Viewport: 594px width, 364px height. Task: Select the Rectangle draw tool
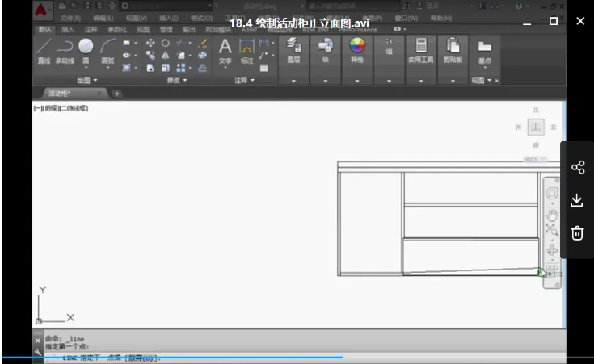click(127, 43)
